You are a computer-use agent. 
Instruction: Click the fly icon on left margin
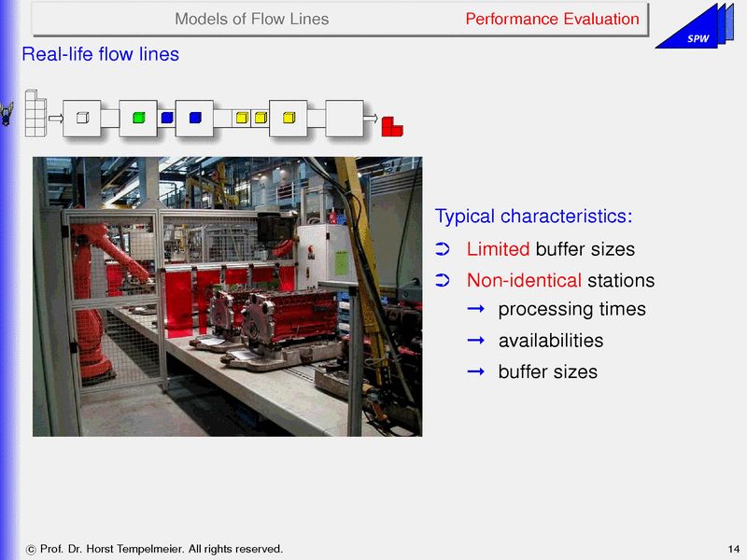pyautogui.click(x=7, y=115)
